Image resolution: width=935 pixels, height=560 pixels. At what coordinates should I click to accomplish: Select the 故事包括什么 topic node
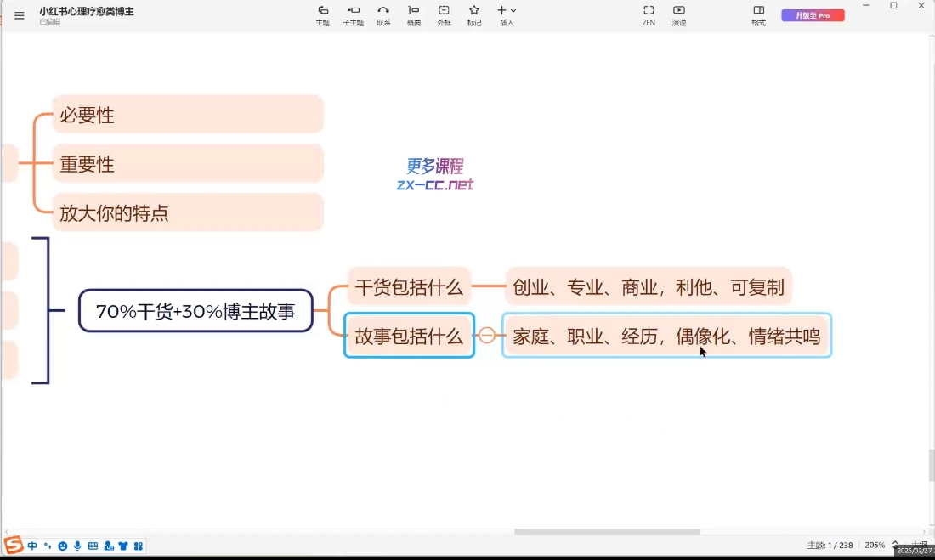(409, 335)
